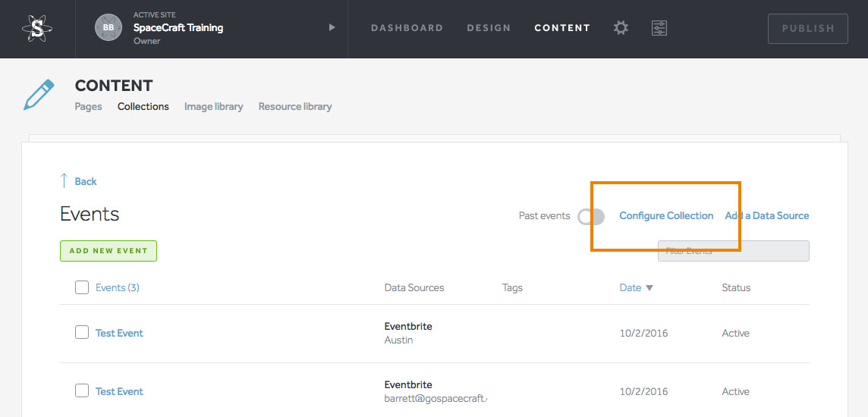Expand the active site switcher arrow
The height and width of the screenshot is (417, 868).
click(x=332, y=28)
